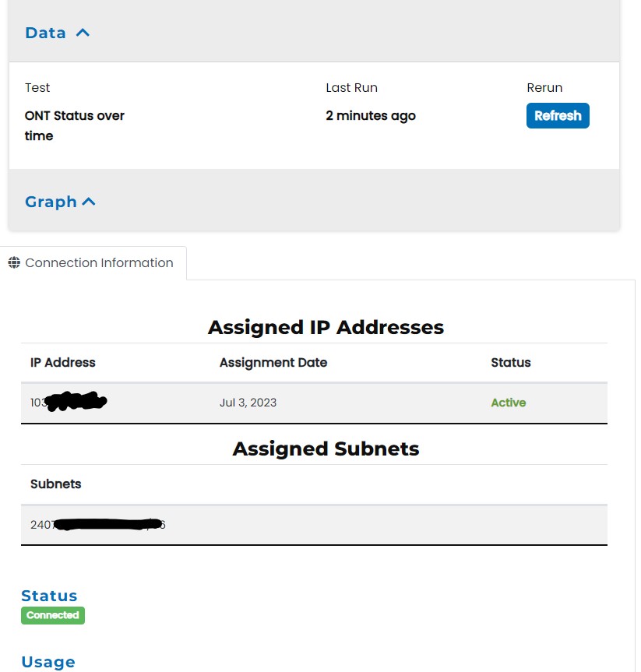The height and width of the screenshot is (672, 641).
Task: Click the blue Data heading text
Action: click(45, 33)
